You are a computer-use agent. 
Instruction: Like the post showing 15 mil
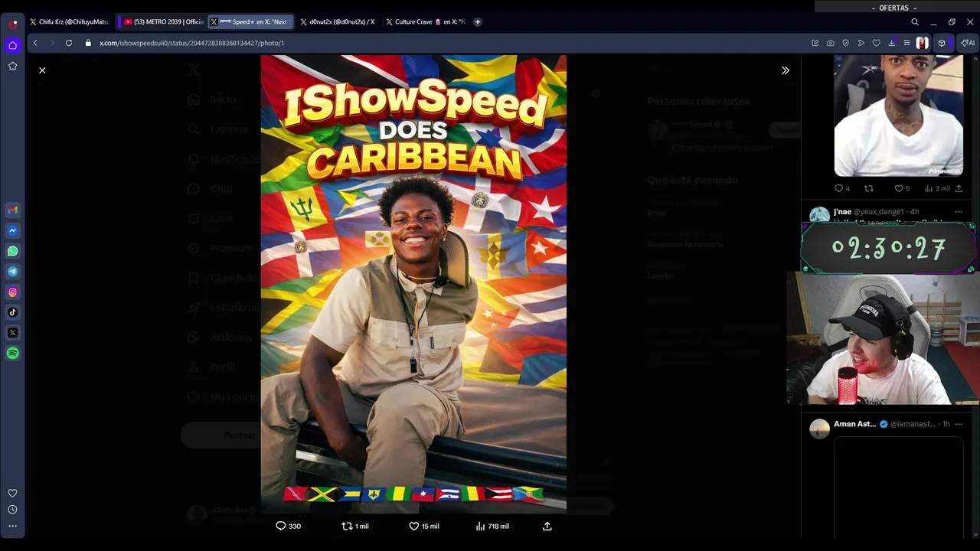(x=423, y=526)
